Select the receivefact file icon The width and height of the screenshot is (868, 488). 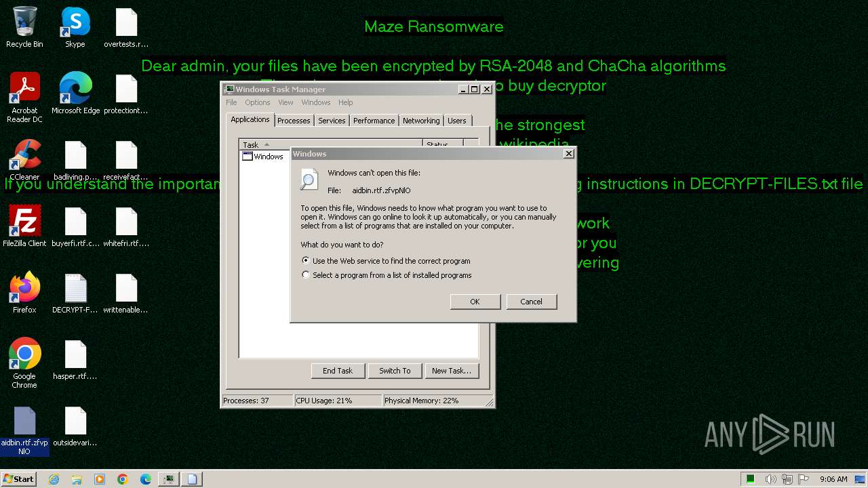[x=126, y=160]
